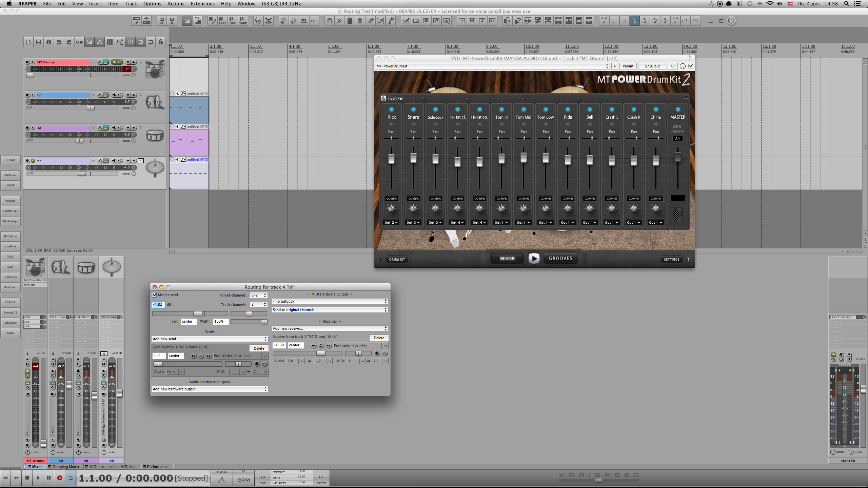Toggle the toolbar lock icon
868x488 pixels.
tap(161, 42)
